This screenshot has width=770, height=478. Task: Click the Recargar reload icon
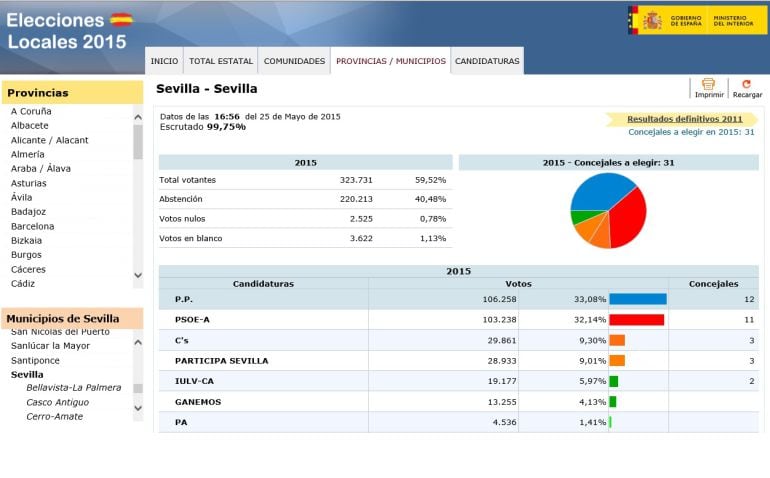pyautogui.click(x=746, y=85)
